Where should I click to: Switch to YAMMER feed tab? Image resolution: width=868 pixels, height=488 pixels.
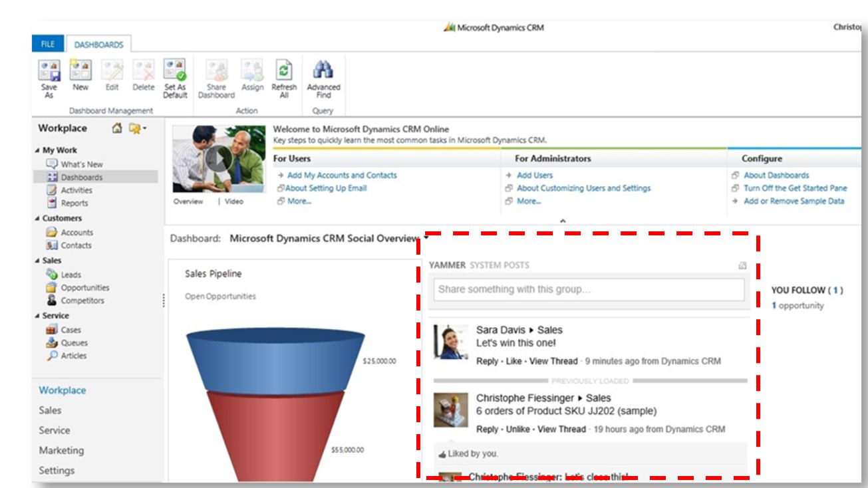click(x=447, y=265)
